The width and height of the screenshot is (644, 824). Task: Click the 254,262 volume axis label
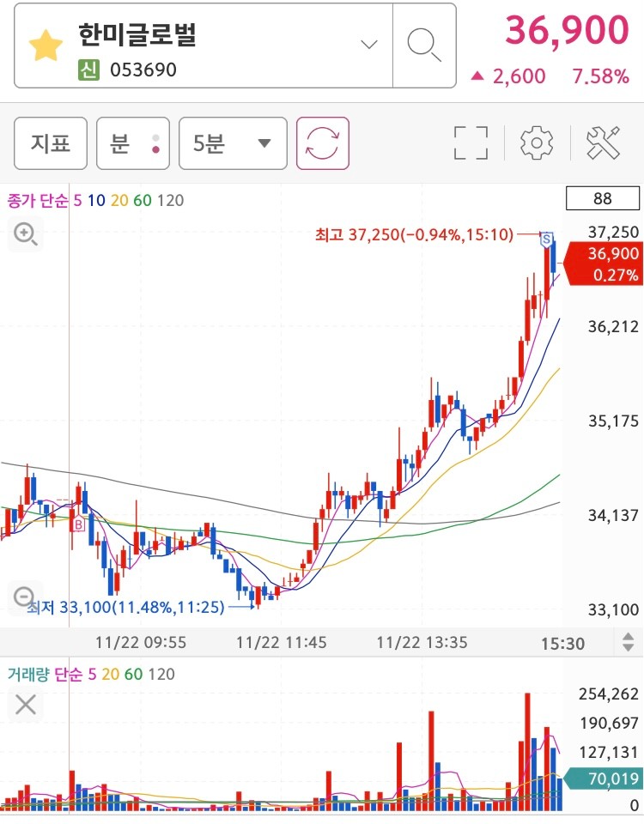pos(609,694)
